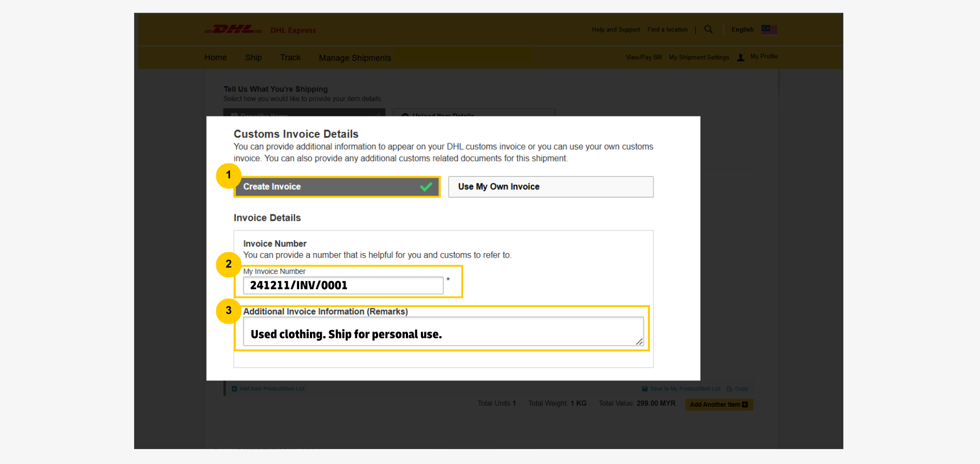Image resolution: width=980 pixels, height=464 pixels.
Task: Focus the My Invoice Number field
Action: [343, 285]
